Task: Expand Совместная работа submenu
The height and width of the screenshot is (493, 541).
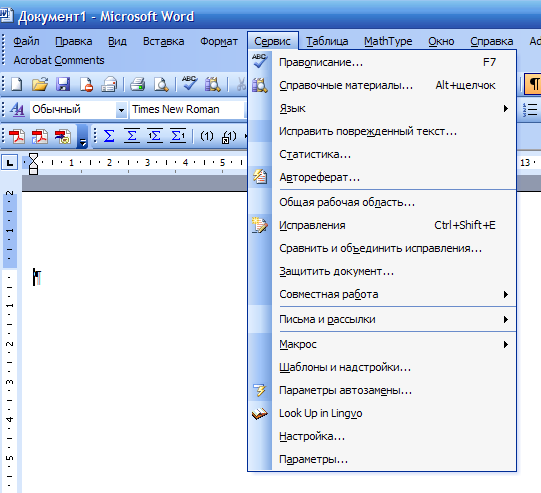Action: pos(382,294)
